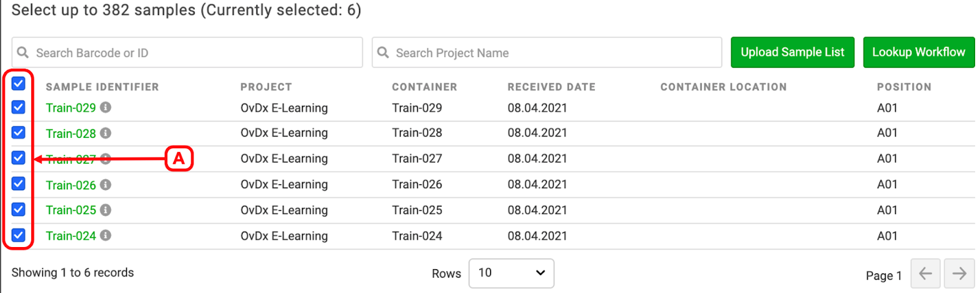The height and width of the screenshot is (293, 980).
Task: Open the info icon next to Train-026
Action: coord(105,185)
